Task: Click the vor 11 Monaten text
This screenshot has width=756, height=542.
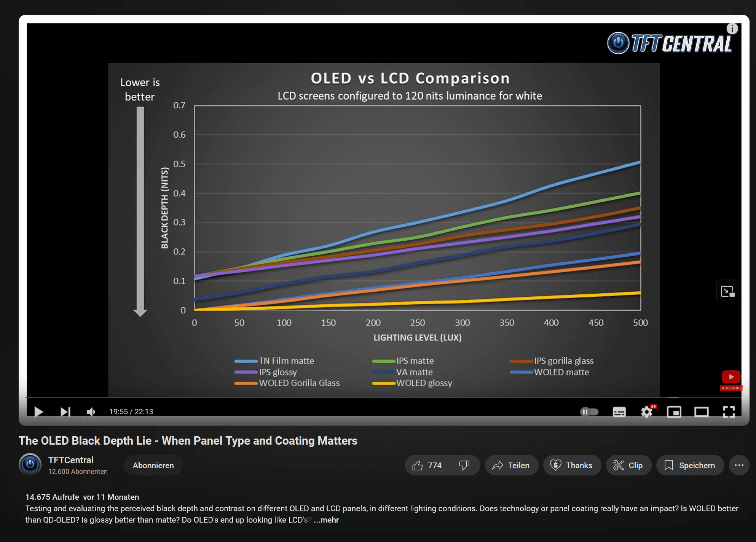Action: (111, 497)
